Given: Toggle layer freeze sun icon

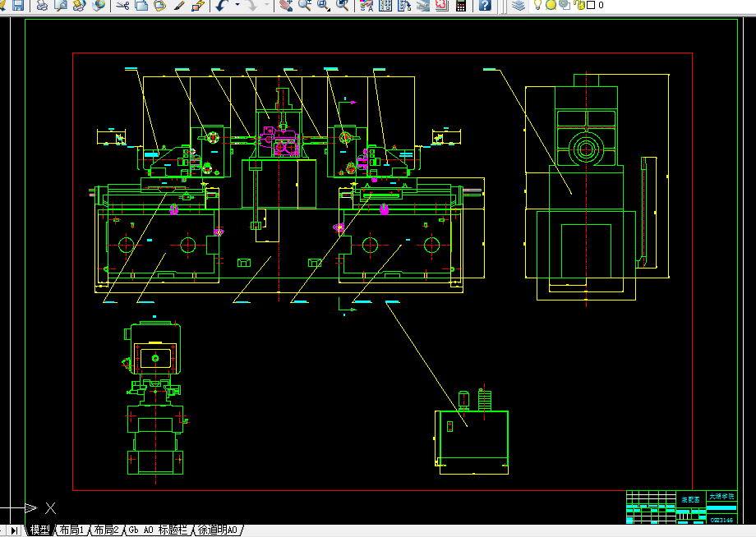Looking at the screenshot, I should (x=551, y=5).
